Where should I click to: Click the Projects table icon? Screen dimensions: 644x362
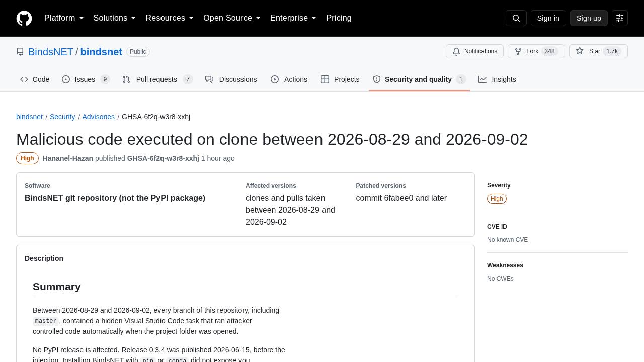tap(325, 79)
